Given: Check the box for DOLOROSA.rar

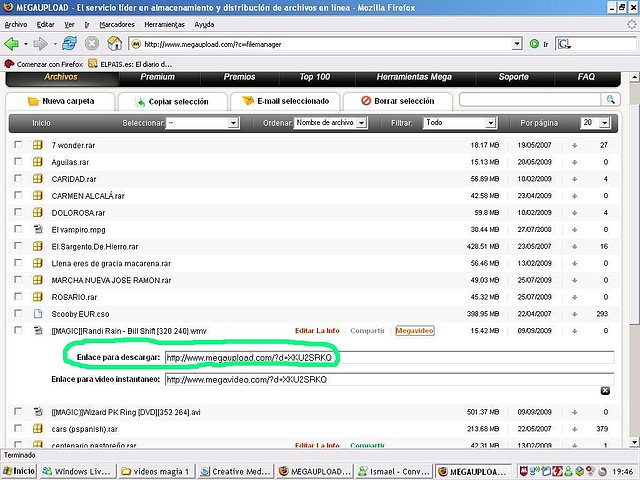Looking at the screenshot, I should 18,212.
